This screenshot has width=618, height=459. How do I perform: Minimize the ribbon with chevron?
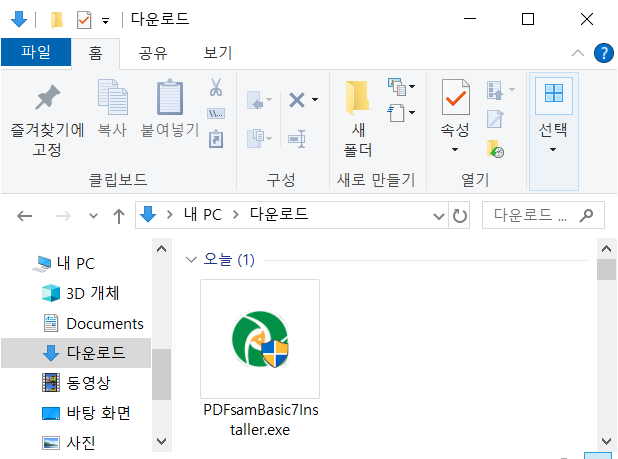pos(578,53)
